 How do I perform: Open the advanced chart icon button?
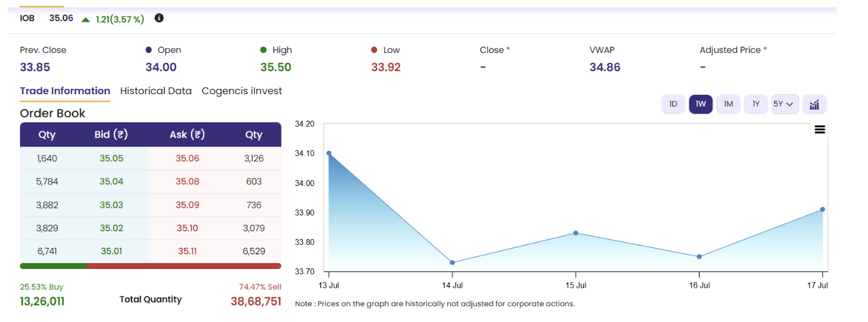(814, 104)
